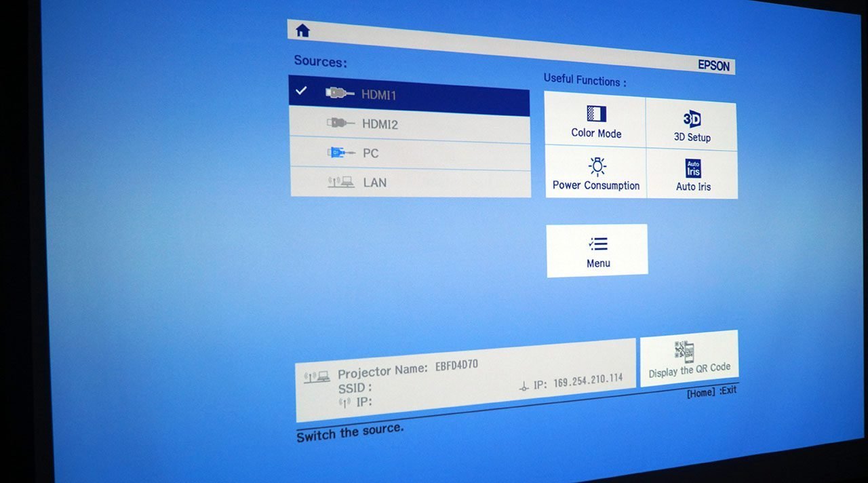This screenshot has height=483, width=868.
Task: Choose the LAN source
Action: [x=410, y=182]
